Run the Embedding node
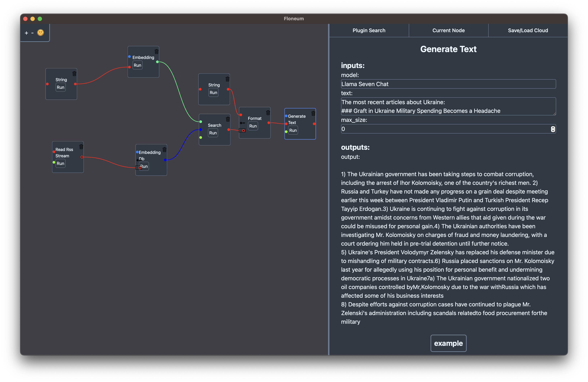588x382 pixels. click(x=138, y=65)
